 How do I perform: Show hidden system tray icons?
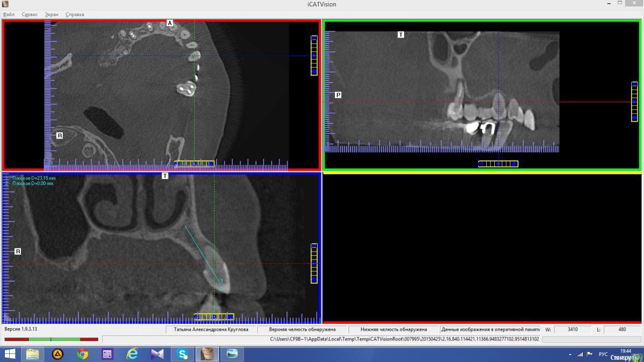point(570,354)
